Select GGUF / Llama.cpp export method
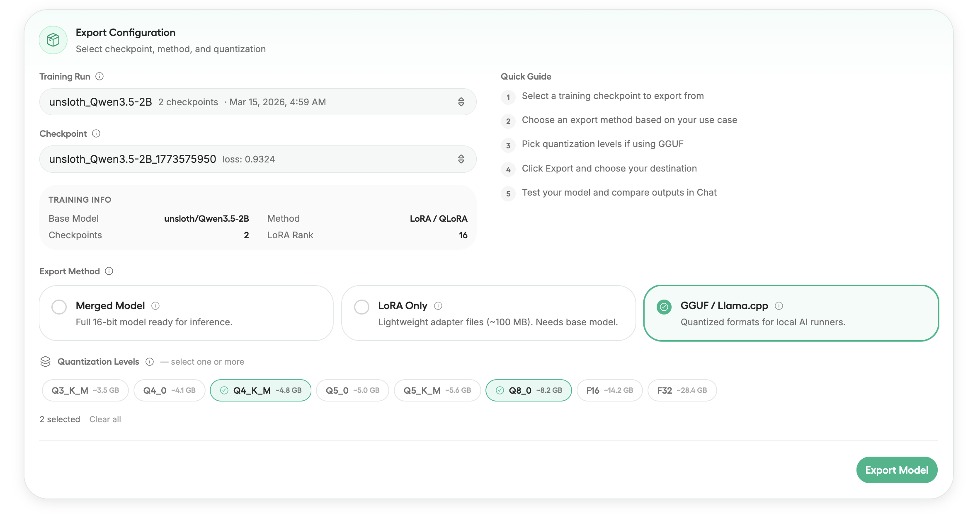The height and width of the screenshot is (513, 980). [664, 307]
